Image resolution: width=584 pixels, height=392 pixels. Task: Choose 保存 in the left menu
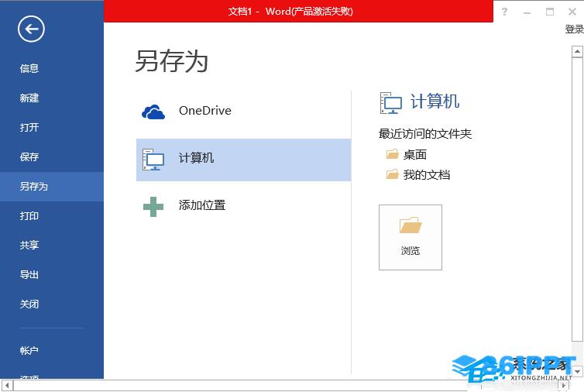click(29, 156)
